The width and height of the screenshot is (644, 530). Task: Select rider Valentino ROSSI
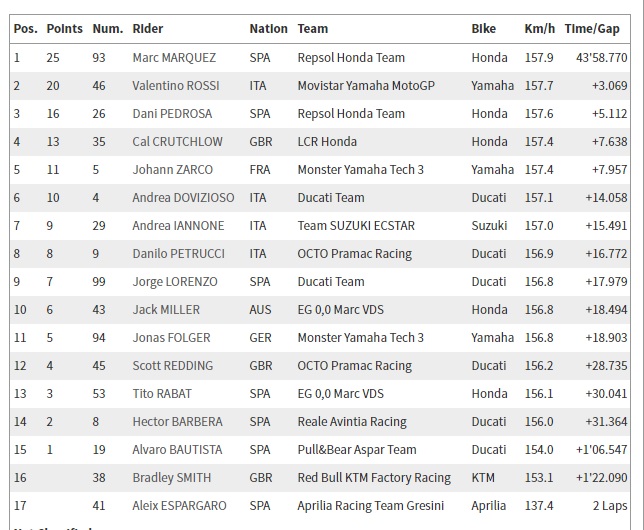175,85
